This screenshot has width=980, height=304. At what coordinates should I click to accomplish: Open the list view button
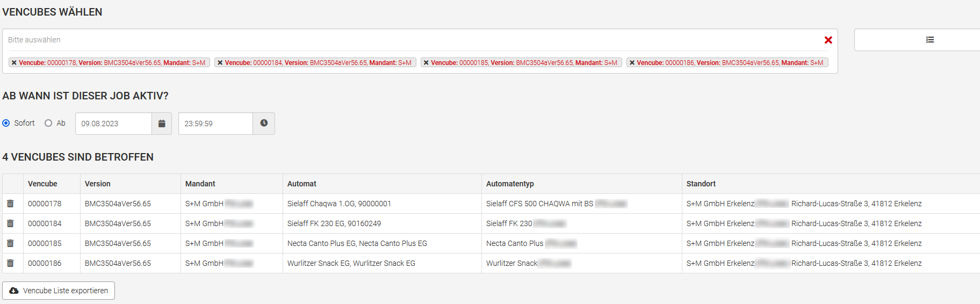[929, 40]
